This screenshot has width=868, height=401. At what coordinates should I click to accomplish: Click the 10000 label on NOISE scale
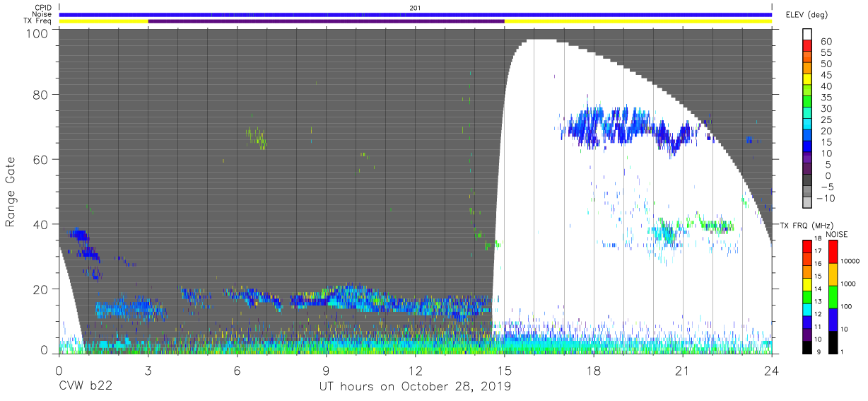pyautogui.click(x=850, y=261)
